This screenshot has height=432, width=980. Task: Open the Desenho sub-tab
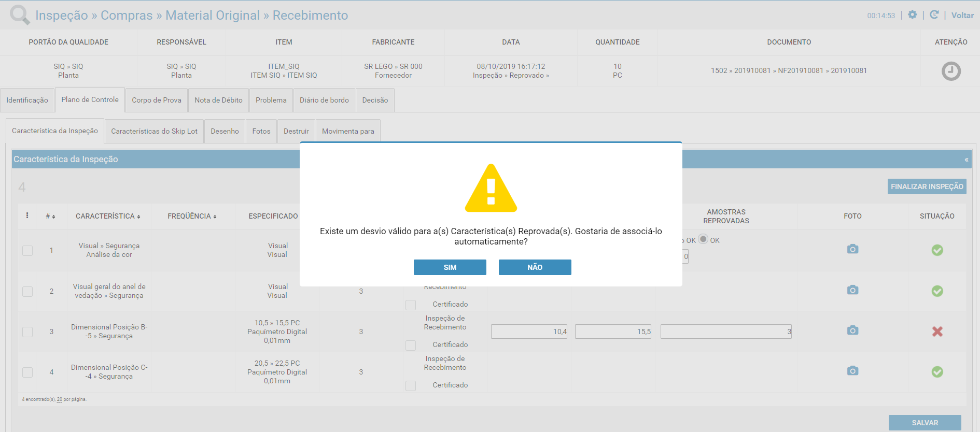pyautogui.click(x=225, y=131)
